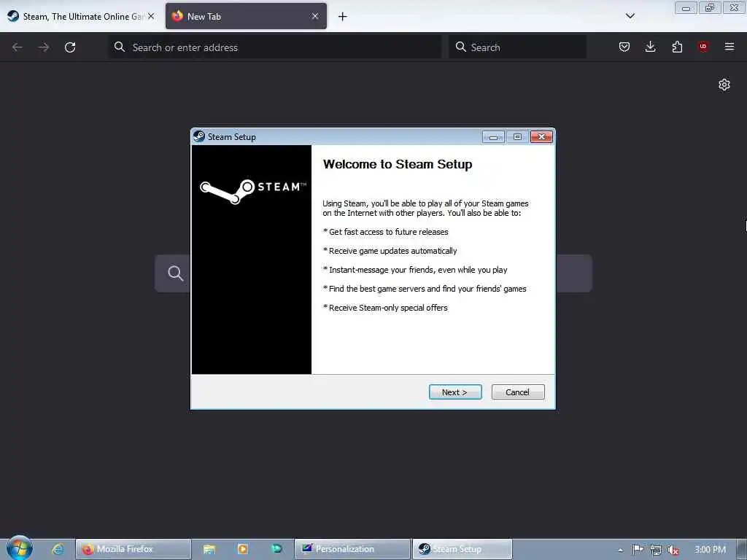The height and width of the screenshot is (560, 747).
Task: Open the 3:00 PM clock
Action: click(710, 550)
